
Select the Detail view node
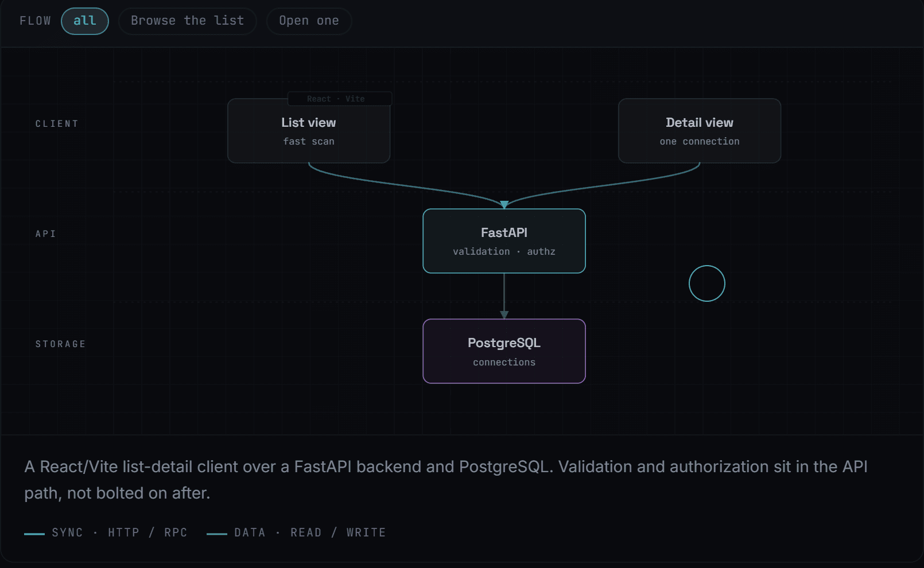pyautogui.click(x=700, y=131)
